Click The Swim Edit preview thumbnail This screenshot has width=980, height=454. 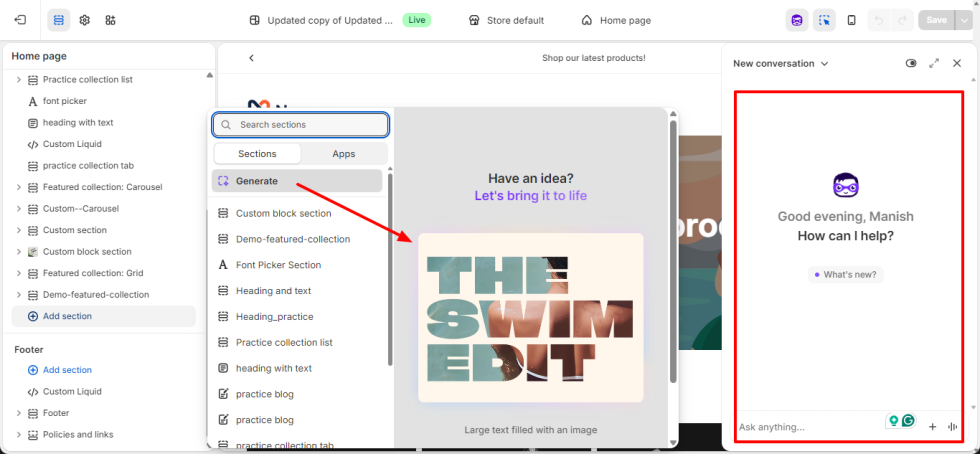[x=530, y=318]
